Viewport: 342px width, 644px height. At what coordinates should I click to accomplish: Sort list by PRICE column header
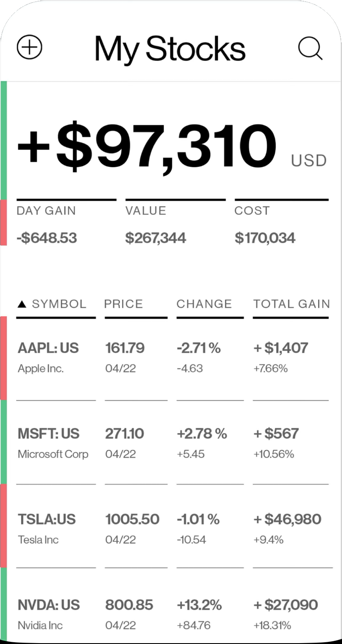(123, 304)
